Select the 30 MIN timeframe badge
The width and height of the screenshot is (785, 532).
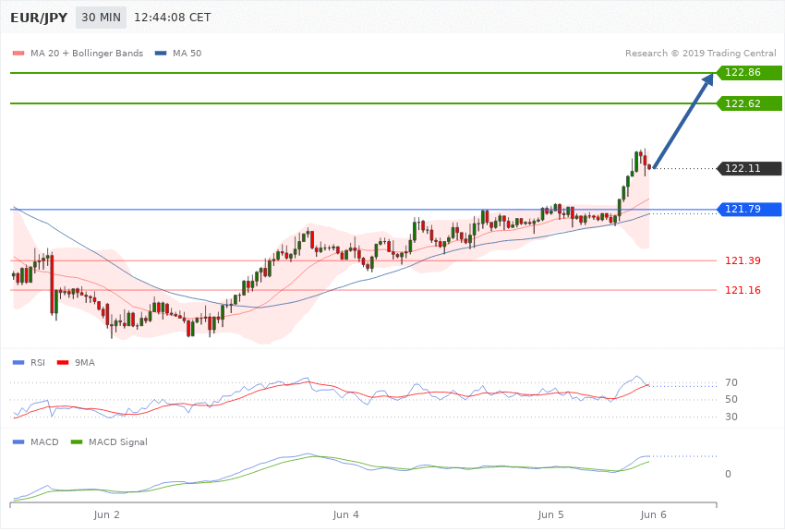coord(102,18)
